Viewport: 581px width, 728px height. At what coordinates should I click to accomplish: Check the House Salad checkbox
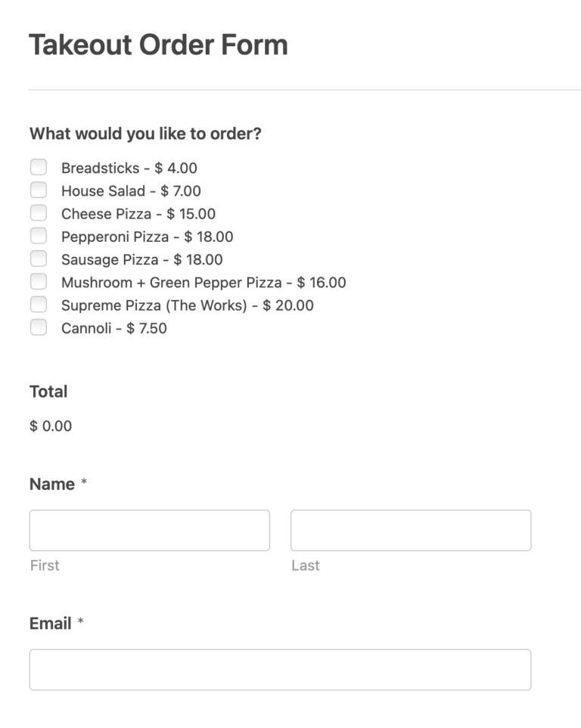tap(39, 189)
